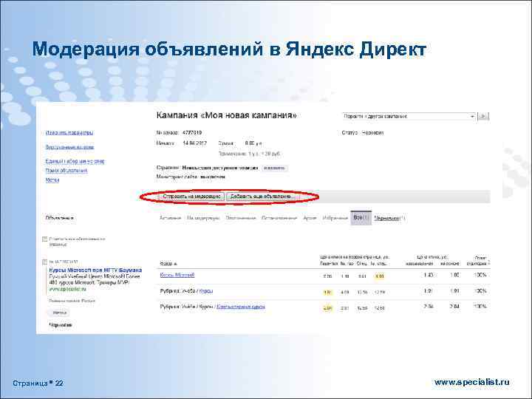Click highlighted price in 'Курсы Microsoft' row
532x399 pixels.
point(379,276)
